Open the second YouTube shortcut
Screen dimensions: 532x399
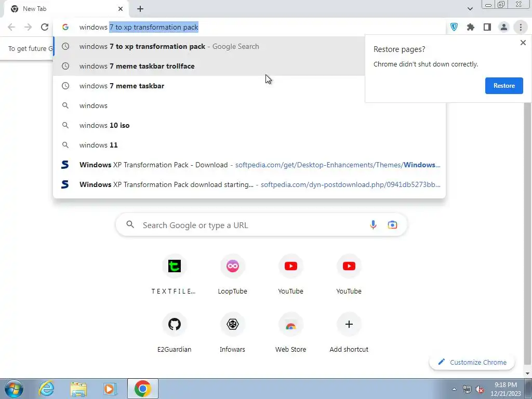pyautogui.click(x=349, y=275)
